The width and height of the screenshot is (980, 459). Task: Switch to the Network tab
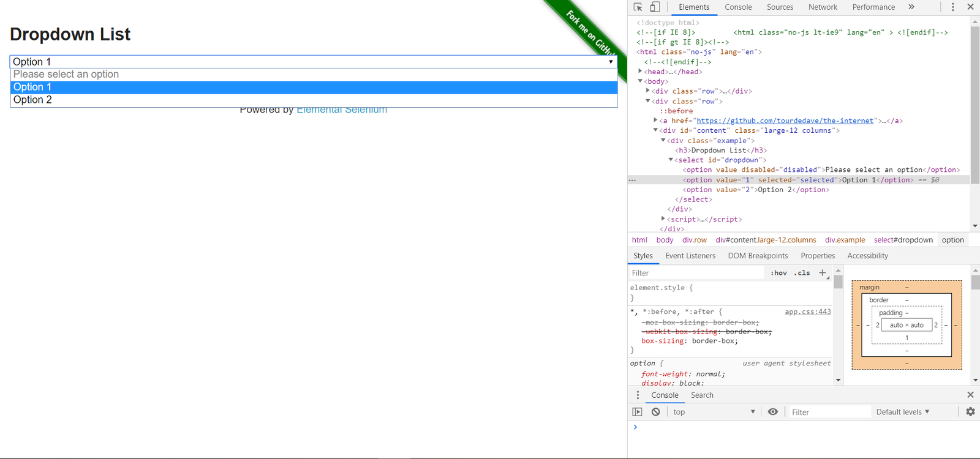coord(823,7)
